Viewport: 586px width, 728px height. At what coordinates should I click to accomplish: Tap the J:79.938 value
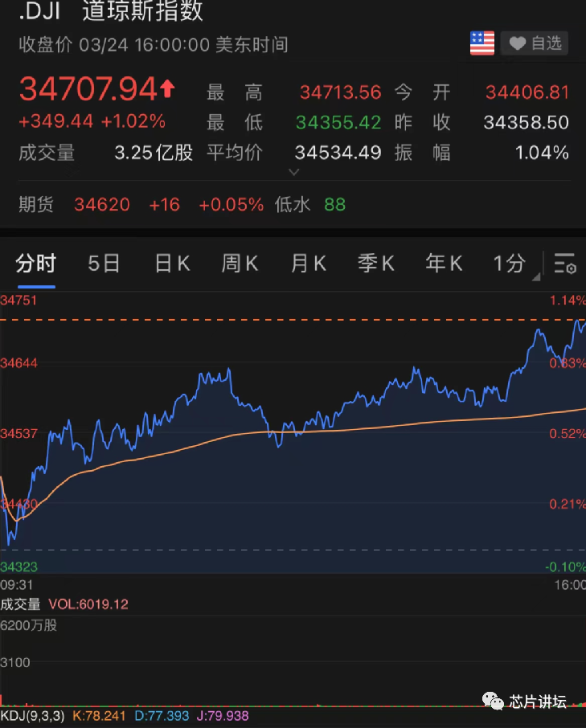tap(223, 716)
